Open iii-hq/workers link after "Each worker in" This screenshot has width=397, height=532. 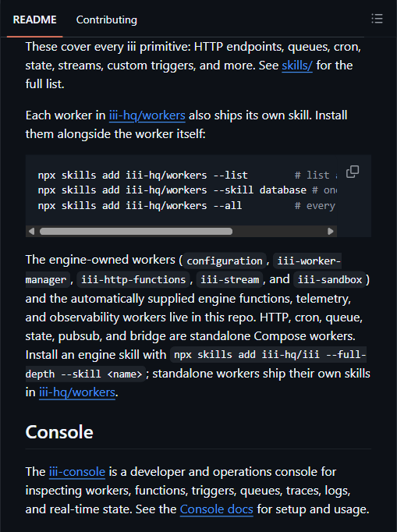coord(147,115)
